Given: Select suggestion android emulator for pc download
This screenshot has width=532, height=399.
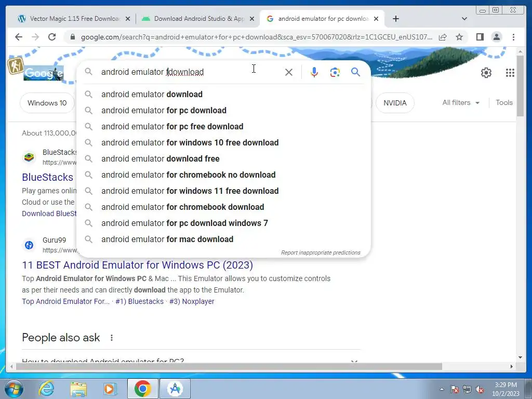Looking at the screenshot, I should pos(223,110).
